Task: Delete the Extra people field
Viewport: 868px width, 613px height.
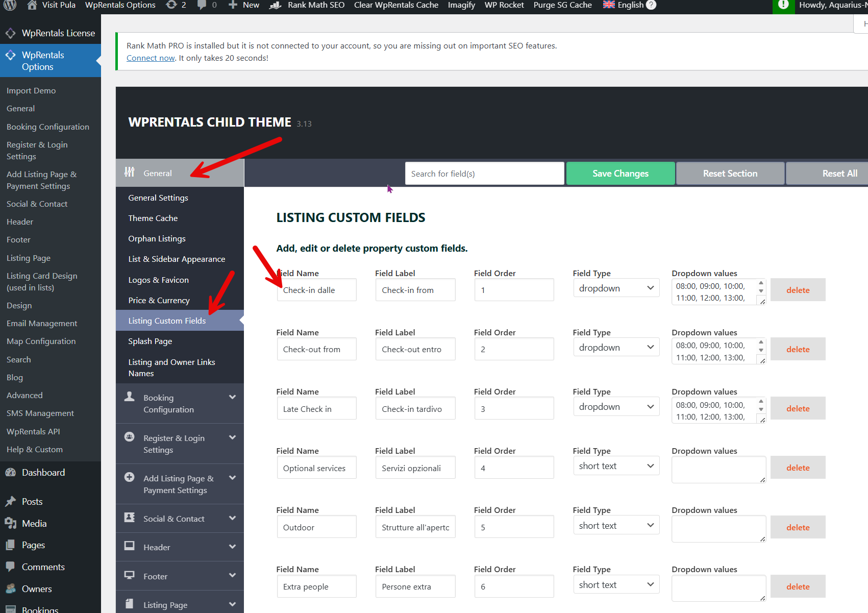Action: [x=798, y=586]
